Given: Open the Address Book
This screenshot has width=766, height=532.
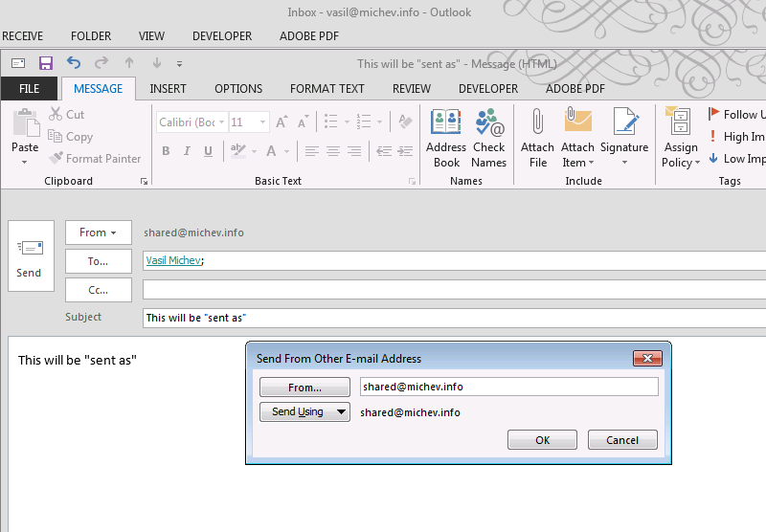Looking at the screenshot, I should [x=446, y=138].
